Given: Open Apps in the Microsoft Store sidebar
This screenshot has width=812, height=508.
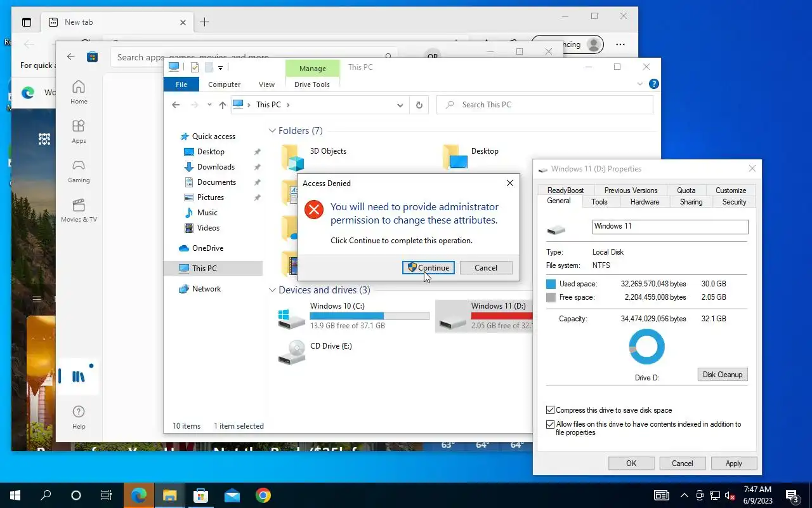Looking at the screenshot, I should tap(79, 131).
